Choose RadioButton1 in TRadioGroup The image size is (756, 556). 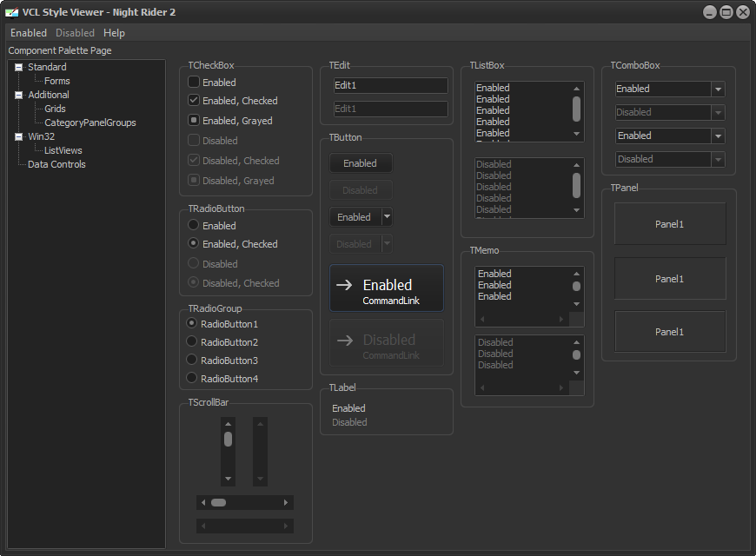pyautogui.click(x=191, y=323)
